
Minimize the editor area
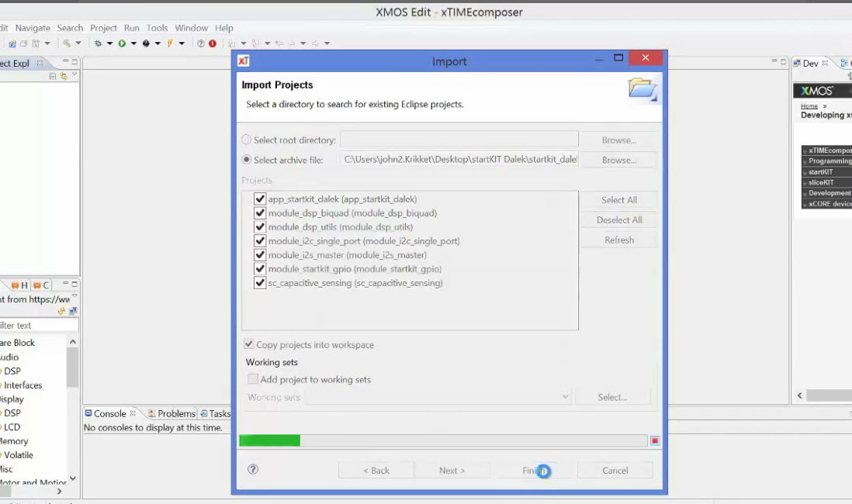[774, 60]
